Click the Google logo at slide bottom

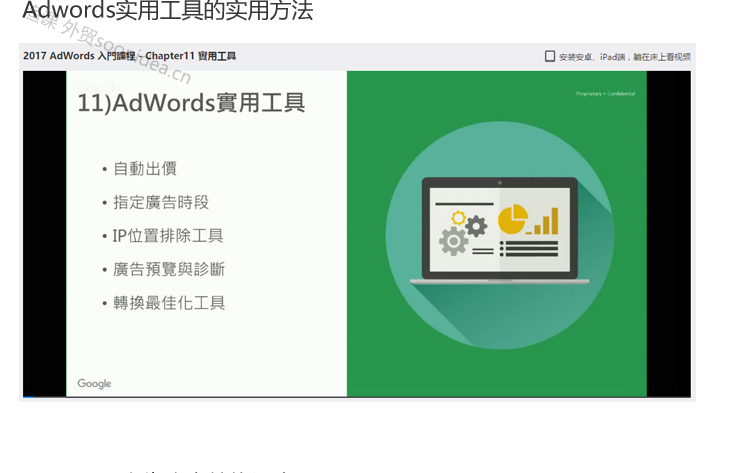94,384
